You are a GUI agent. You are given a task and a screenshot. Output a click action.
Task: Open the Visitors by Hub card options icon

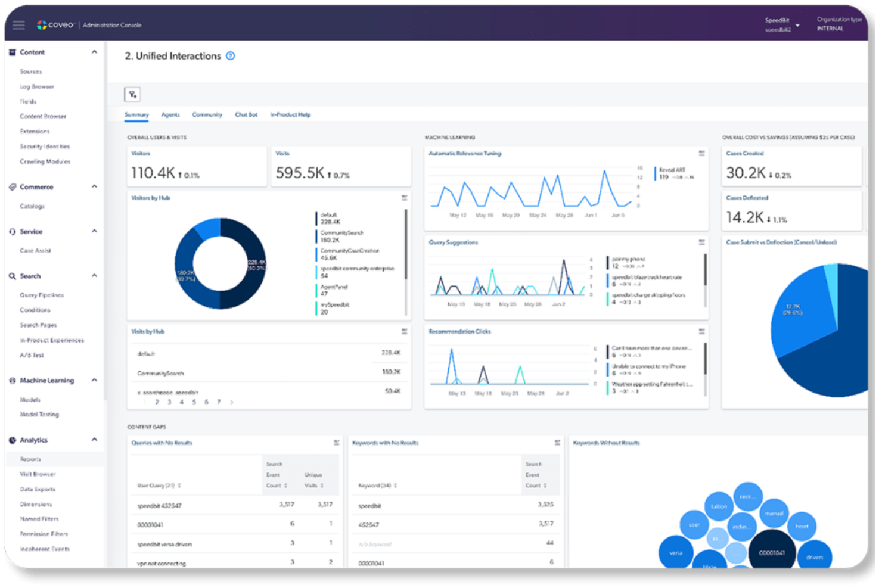click(405, 198)
